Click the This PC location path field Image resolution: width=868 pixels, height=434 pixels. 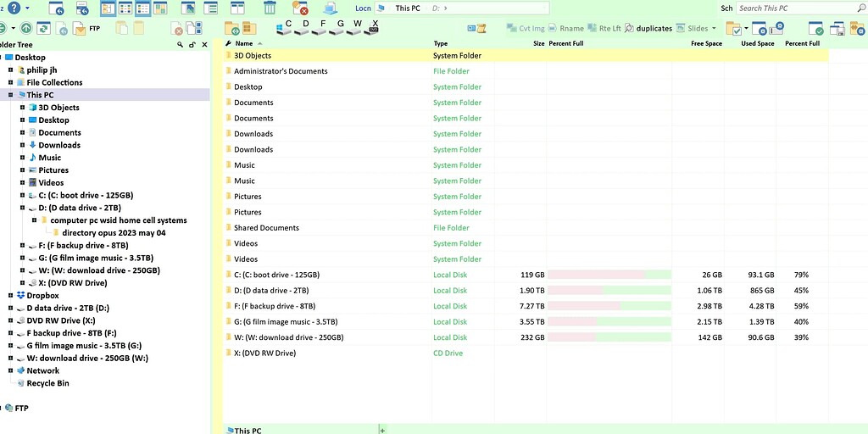click(462, 8)
